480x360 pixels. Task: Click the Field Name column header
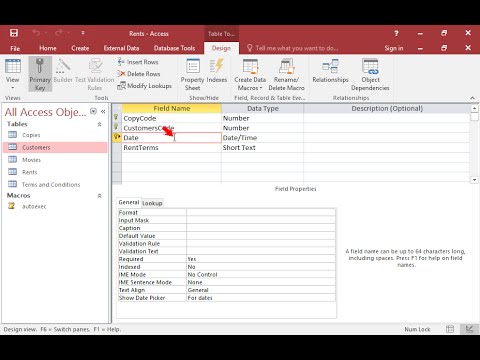coord(171,108)
